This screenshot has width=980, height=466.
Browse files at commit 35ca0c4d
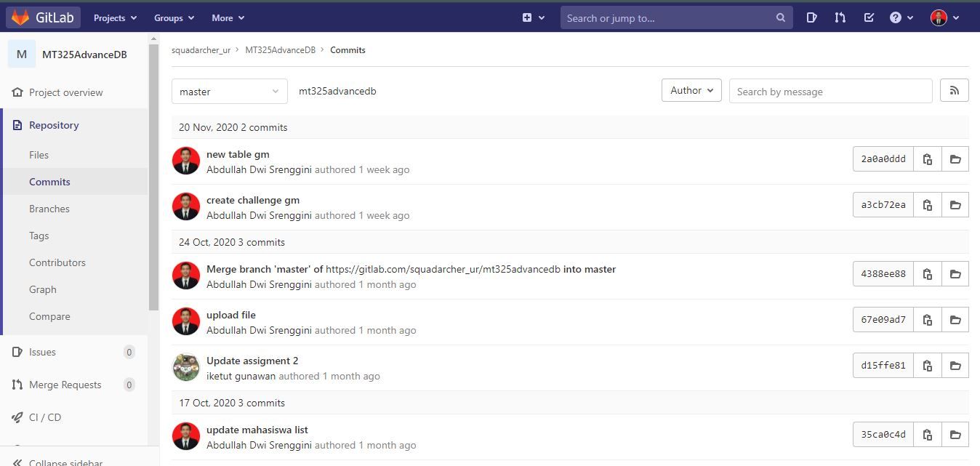[955, 435]
